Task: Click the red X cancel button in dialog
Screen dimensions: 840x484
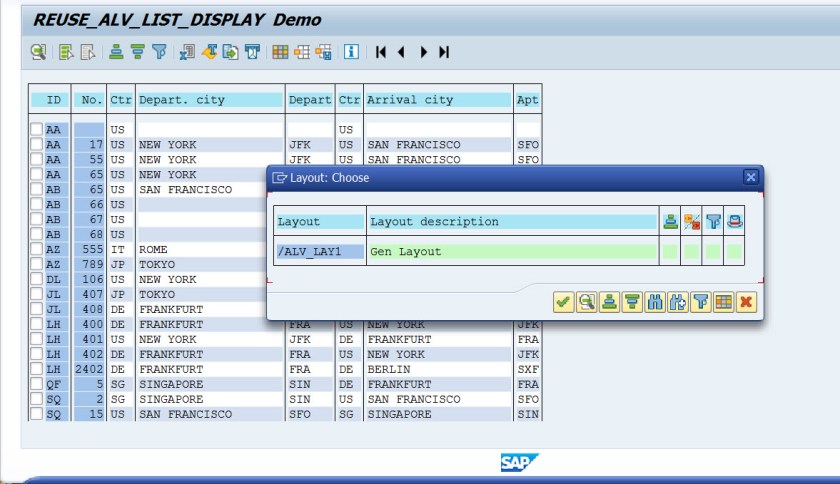Action: point(745,302)
